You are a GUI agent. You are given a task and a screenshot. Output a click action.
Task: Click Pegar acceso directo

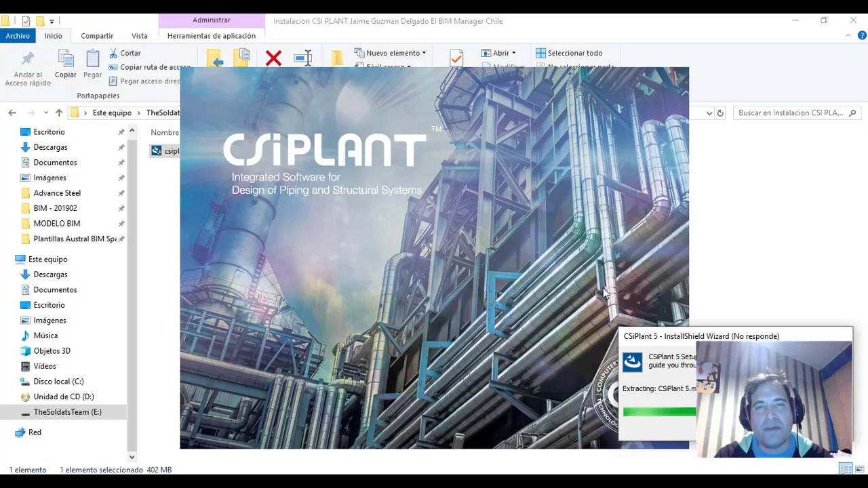[144, 81]
